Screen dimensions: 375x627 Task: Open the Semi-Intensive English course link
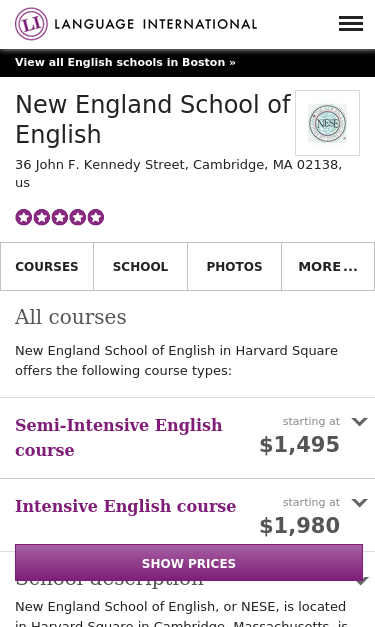click(118, 437)
